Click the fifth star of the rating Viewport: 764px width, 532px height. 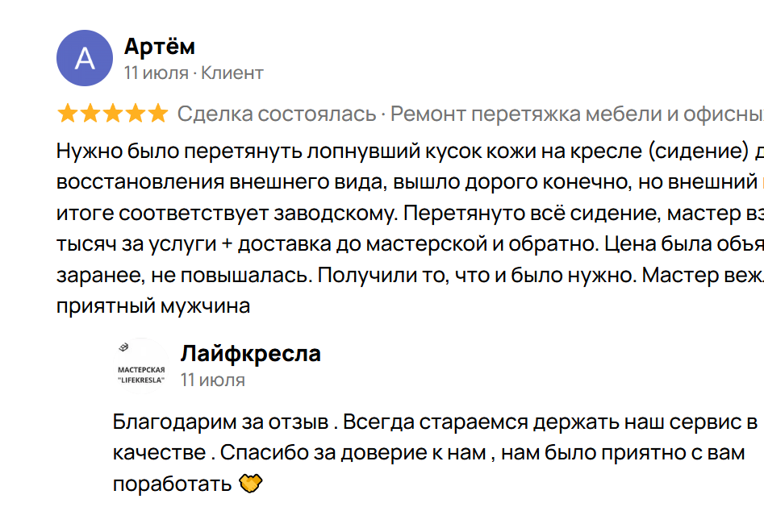click(x=158, y=114)
